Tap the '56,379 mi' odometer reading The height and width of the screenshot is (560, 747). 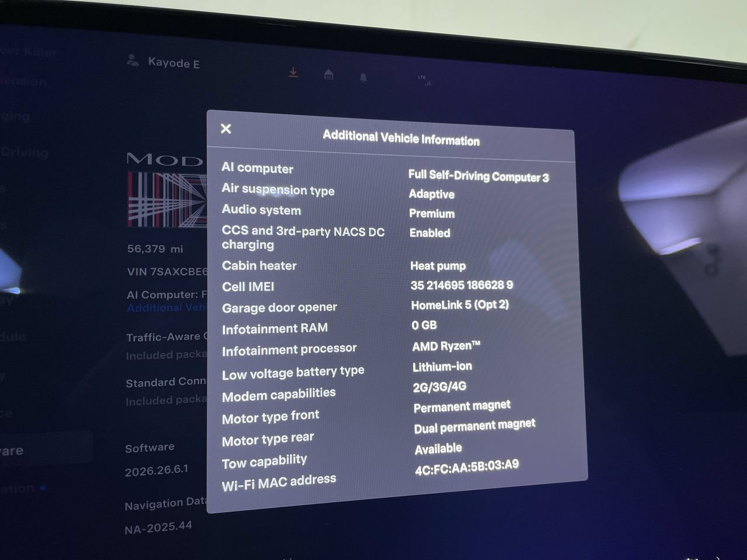point(155,249)
